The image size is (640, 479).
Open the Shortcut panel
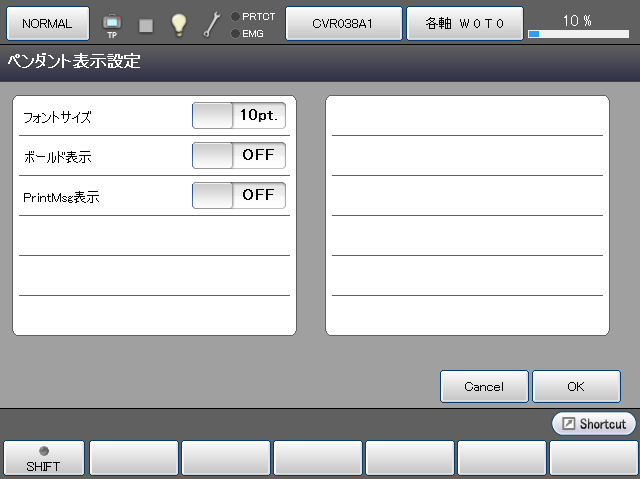[594, 424]
